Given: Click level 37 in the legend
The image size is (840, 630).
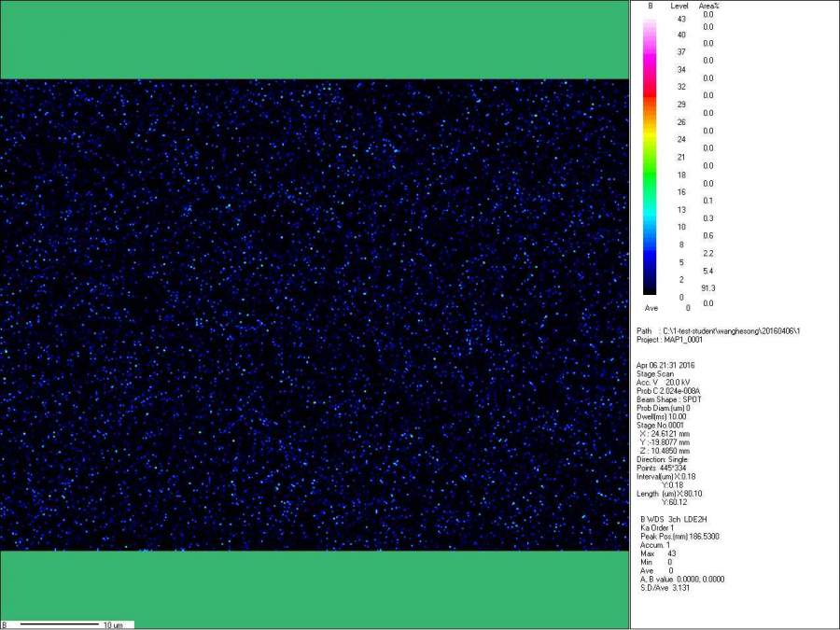Looking at the screenshot, I should click(681, 52).
